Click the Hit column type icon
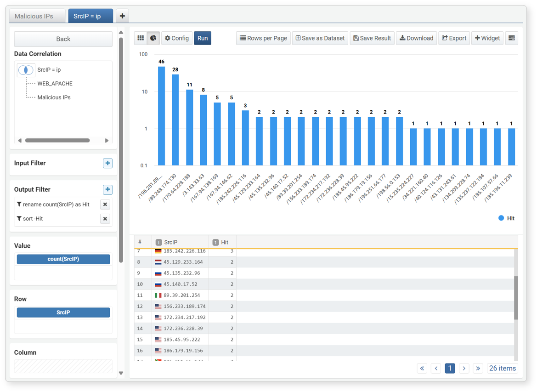Image resolution: width=537 pixels, height=392 pixels. pos(215,242)
